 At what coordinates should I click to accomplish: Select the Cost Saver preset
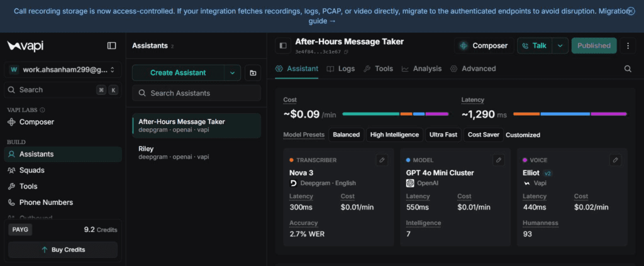[484, 135]
